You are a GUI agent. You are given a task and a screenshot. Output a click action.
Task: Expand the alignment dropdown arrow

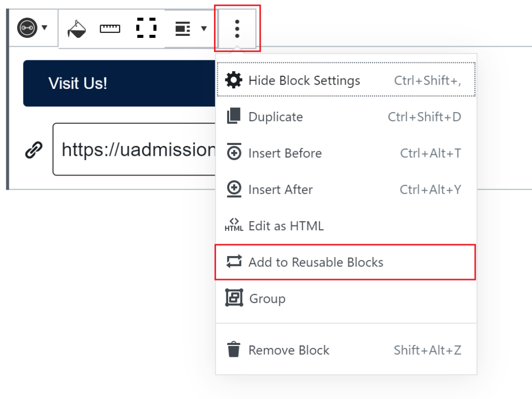[204, 29]
